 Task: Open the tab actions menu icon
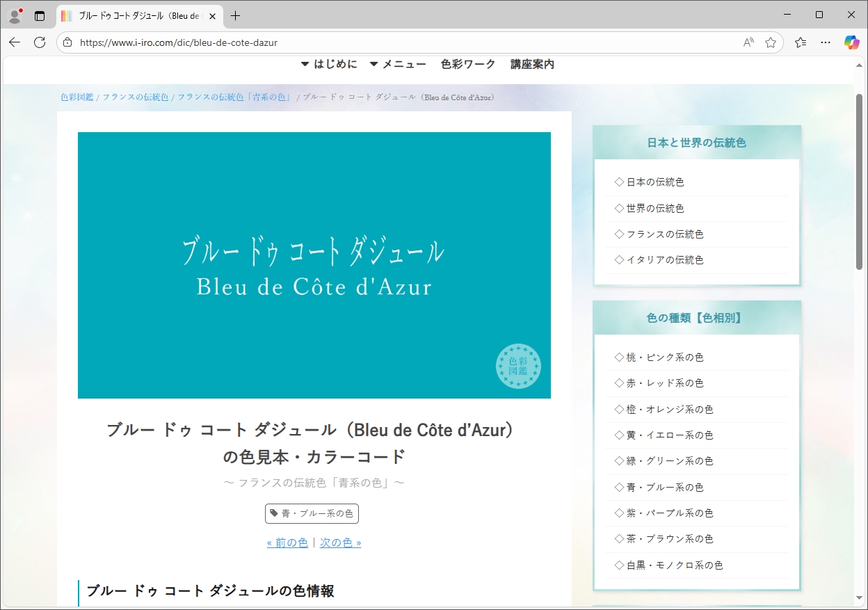[x=40, y=15]
